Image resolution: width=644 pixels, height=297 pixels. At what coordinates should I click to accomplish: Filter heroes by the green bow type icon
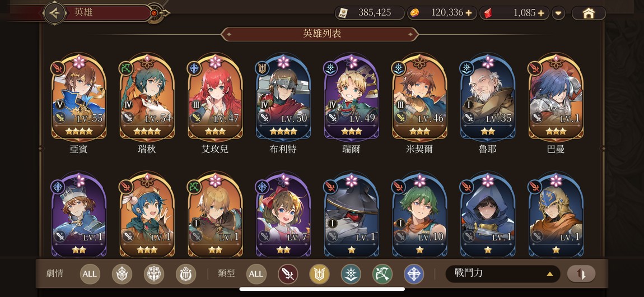tap(382, 274)
